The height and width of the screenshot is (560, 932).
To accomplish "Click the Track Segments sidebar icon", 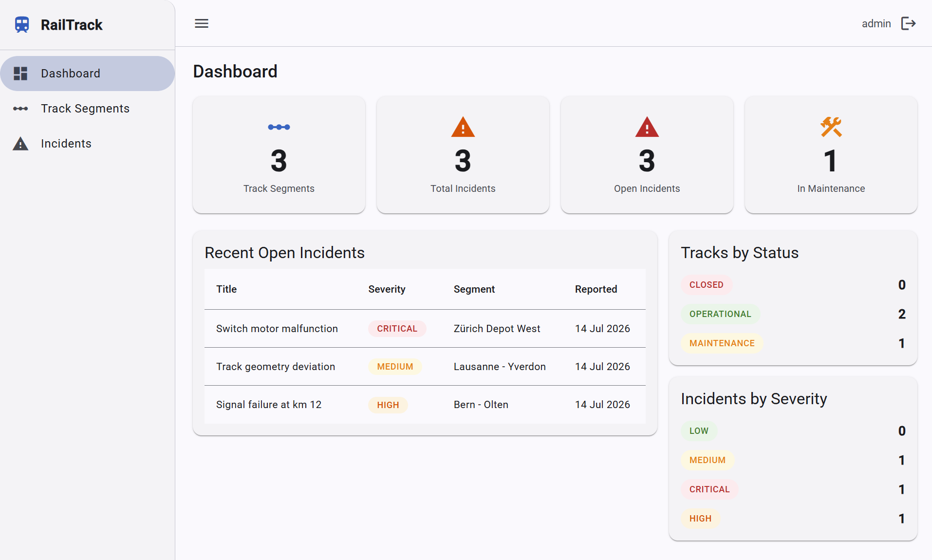I will coord(20,109).
